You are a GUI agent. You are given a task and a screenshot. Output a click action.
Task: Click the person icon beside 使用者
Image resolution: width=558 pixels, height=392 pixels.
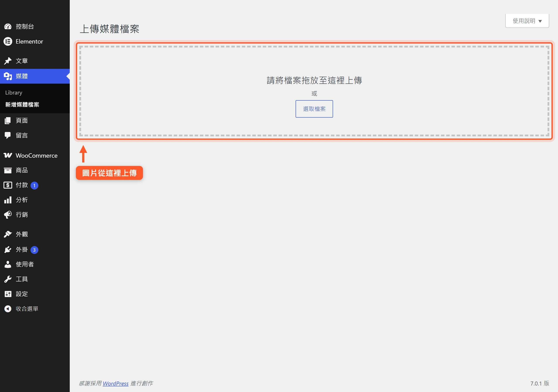click(x=8, y=264)
